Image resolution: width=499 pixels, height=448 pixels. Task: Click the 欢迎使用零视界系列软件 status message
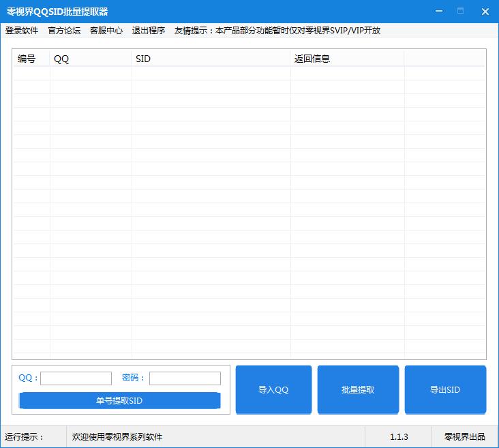pos(117,437)
